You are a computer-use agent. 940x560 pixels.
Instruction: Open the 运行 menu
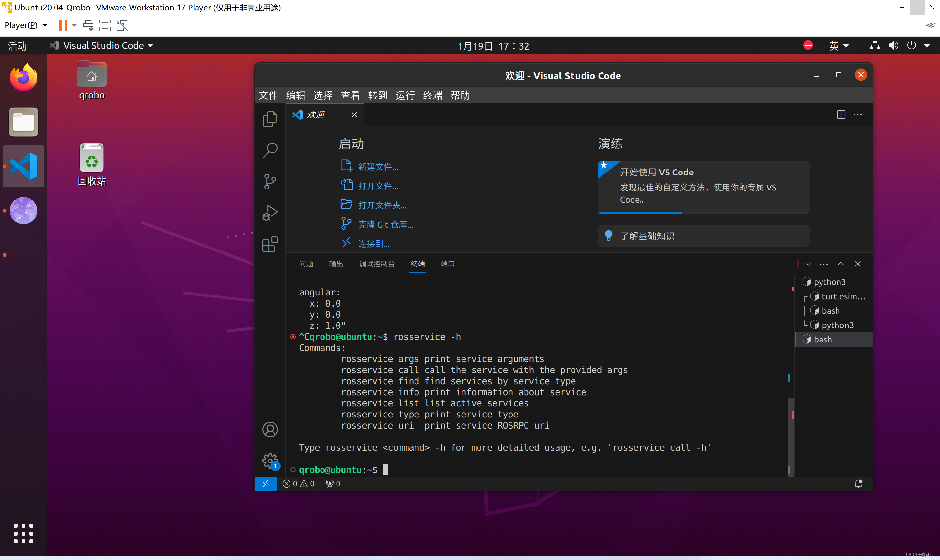tap(405, 96)
